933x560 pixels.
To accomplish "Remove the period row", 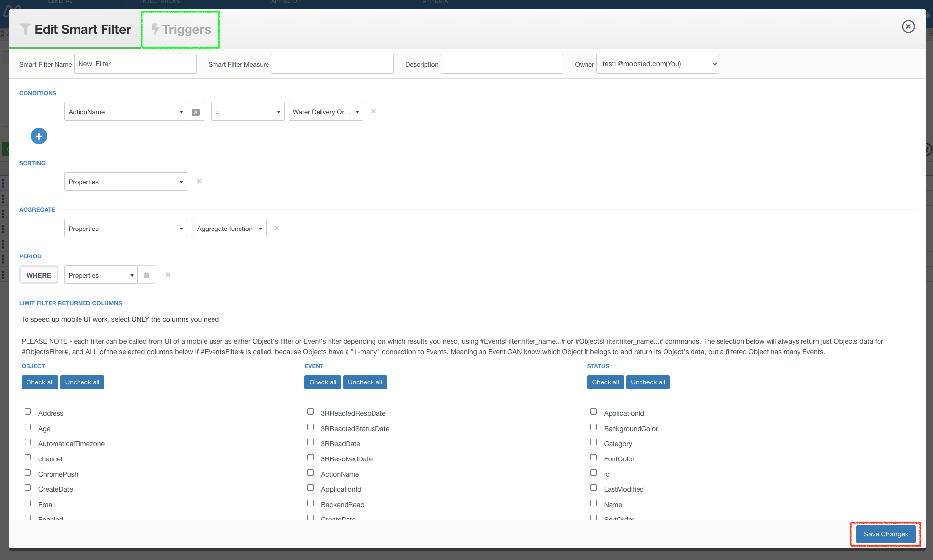I will pos(168,275).
